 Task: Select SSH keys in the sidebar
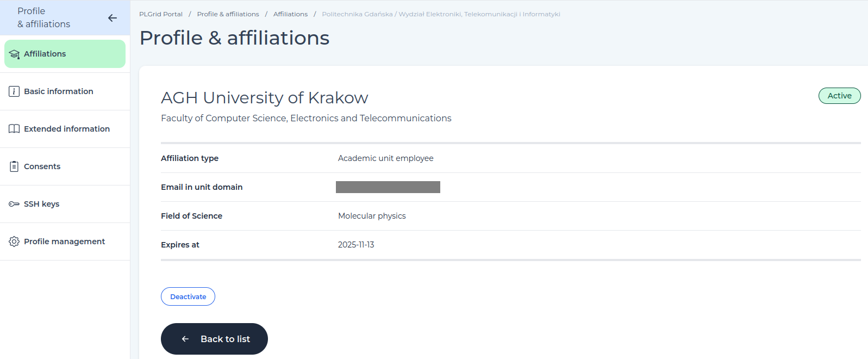click(65, 204)
